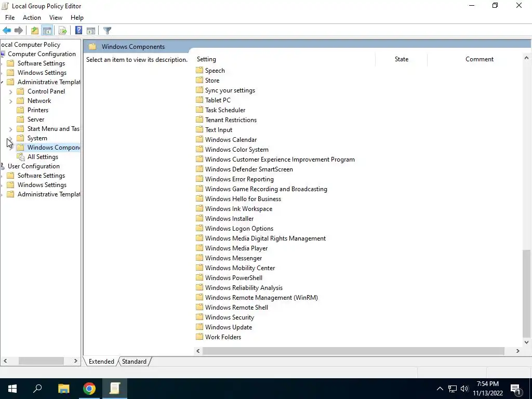Select User Configuration in the tree

[x=34, y=166]
